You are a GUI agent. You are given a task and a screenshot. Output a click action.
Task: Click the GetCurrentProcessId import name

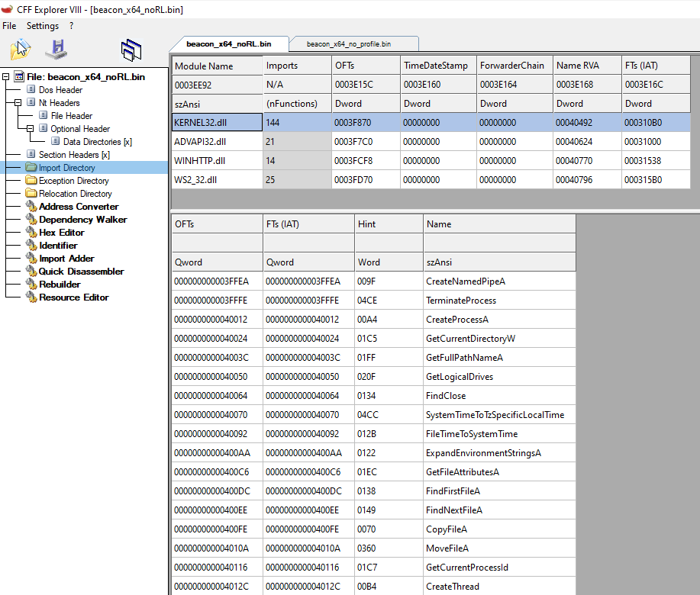tap(467, 568)
